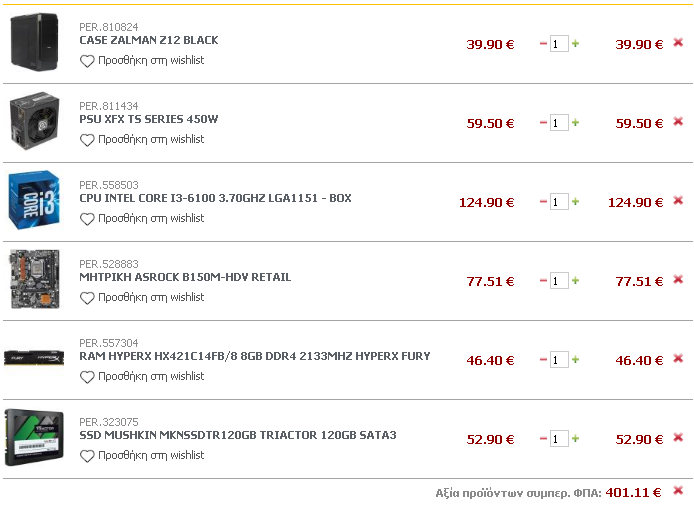Remove RAM HyperX Fury from cart
The width and height of the screenshot is (694, 507).
678,358
